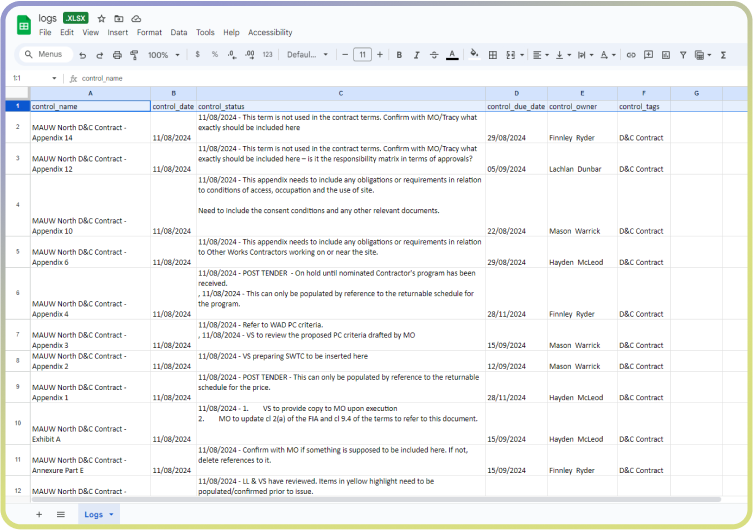Viewport: 753px width, 530px height.
Task: Open the Logs sheet tab arrow menu
Action: [x=112, y=514]
